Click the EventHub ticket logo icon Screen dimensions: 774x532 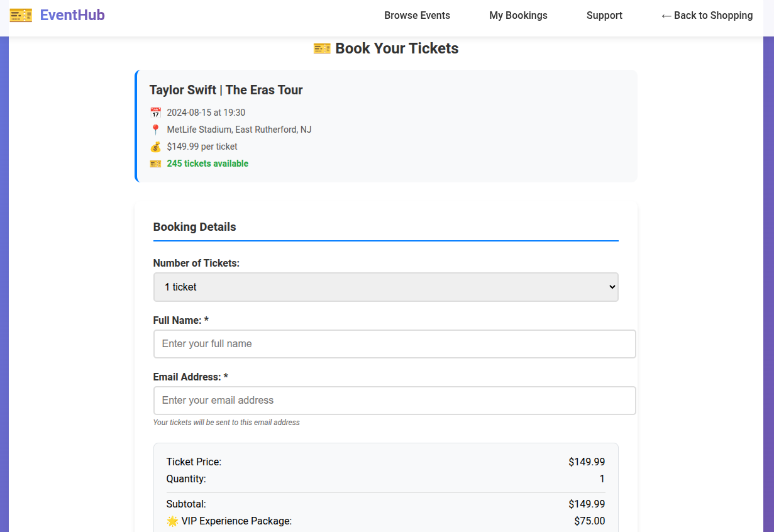21,16
